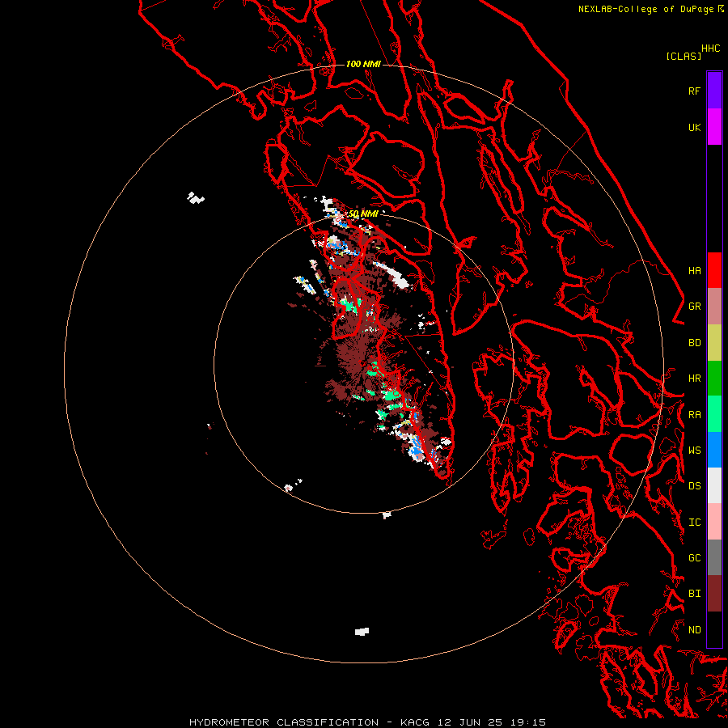Click the UK magenta legend swatch
Image resolution: width=728 pixels, height=728 pixels.
tap(714, 127)
